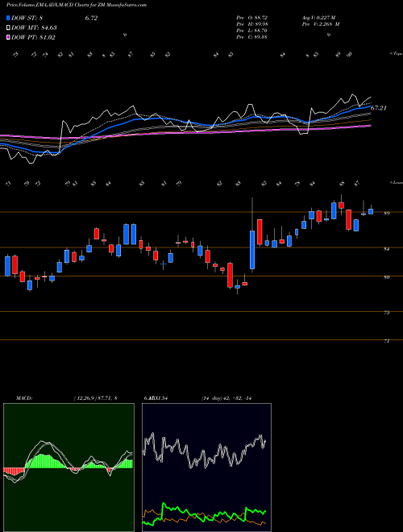Click the '(12,26,9) 87.71' MACD parameters text
This screenshot has height=532, width=403.
(x=95, y=398)
